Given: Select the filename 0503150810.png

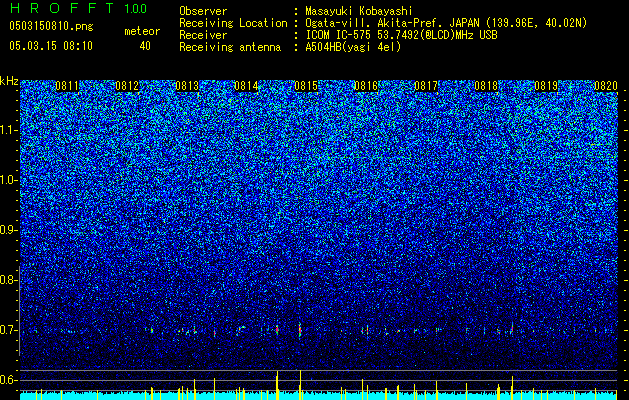Looking at the screenshot, I should coord(51,26).
